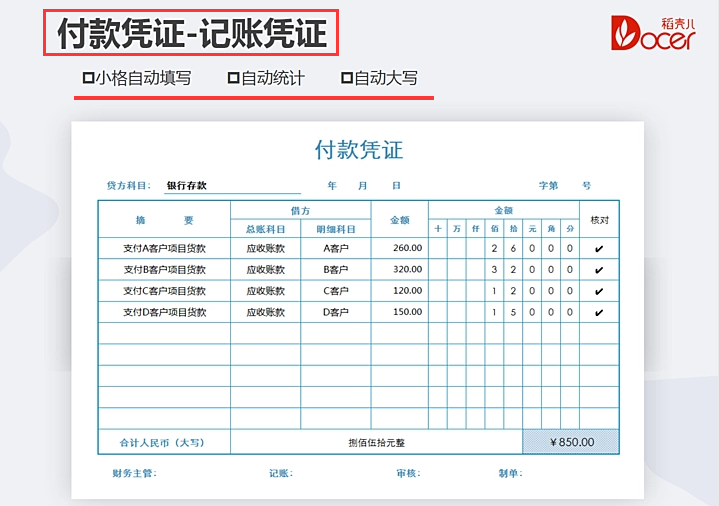Image resolution: width=719 pixels, height=506 pixels.
Task: Tick the 自动统计 checkbox
Action: (x=233, y=78)
